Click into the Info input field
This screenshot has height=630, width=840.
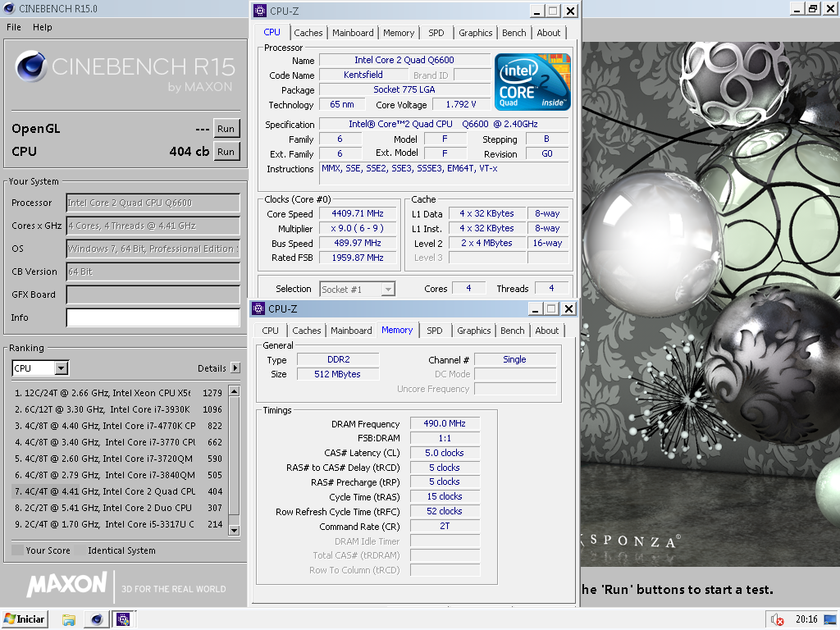pos(153,317)
